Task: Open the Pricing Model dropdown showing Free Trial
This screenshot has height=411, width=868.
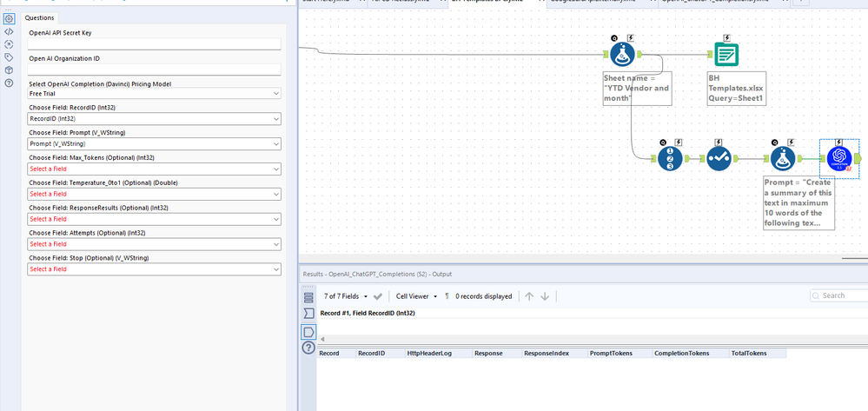Action: (155, 94)
